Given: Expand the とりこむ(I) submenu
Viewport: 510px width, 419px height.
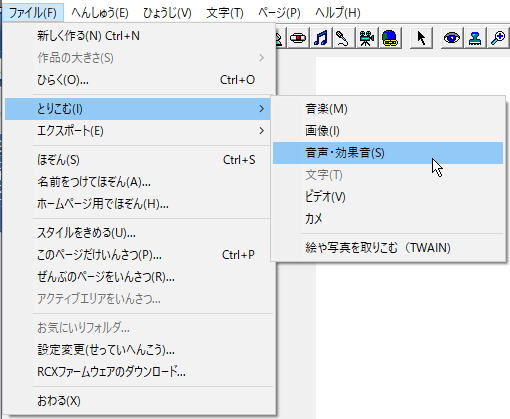Looking at the screenshot, I should tap(137, 109).
